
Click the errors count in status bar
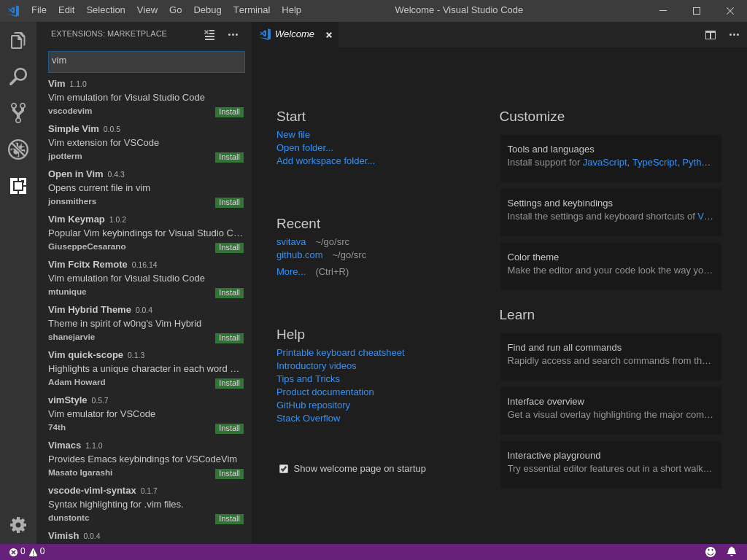[x=18, y=551]
